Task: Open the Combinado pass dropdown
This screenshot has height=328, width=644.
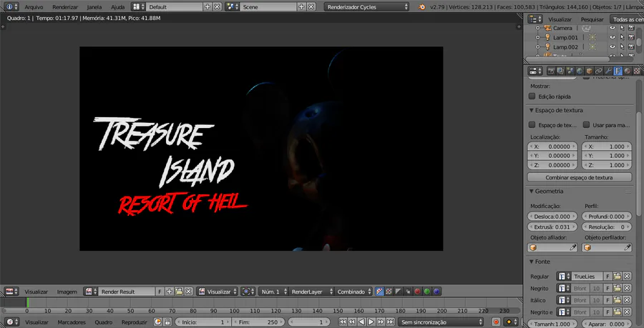Action: click(352, 292)
